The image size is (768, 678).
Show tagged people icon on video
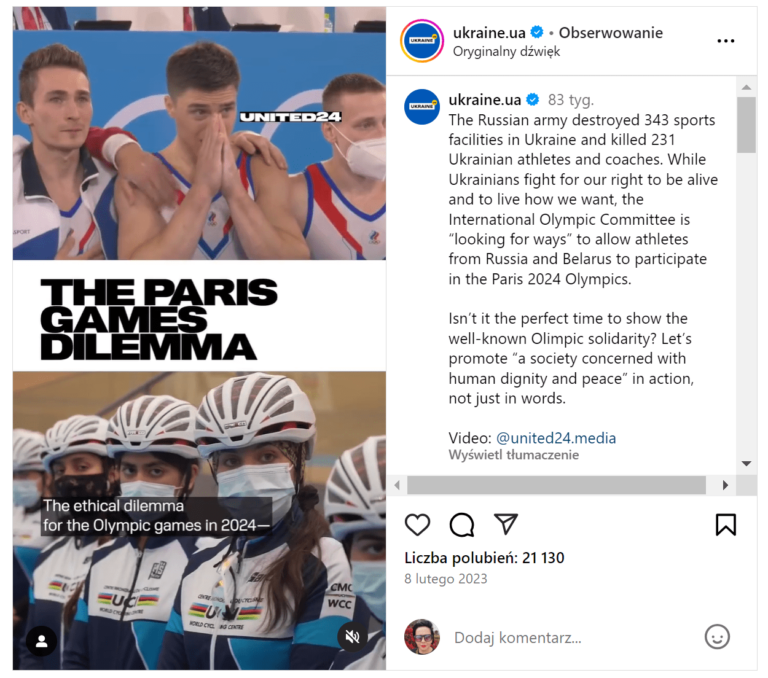(x=42, y=640)
